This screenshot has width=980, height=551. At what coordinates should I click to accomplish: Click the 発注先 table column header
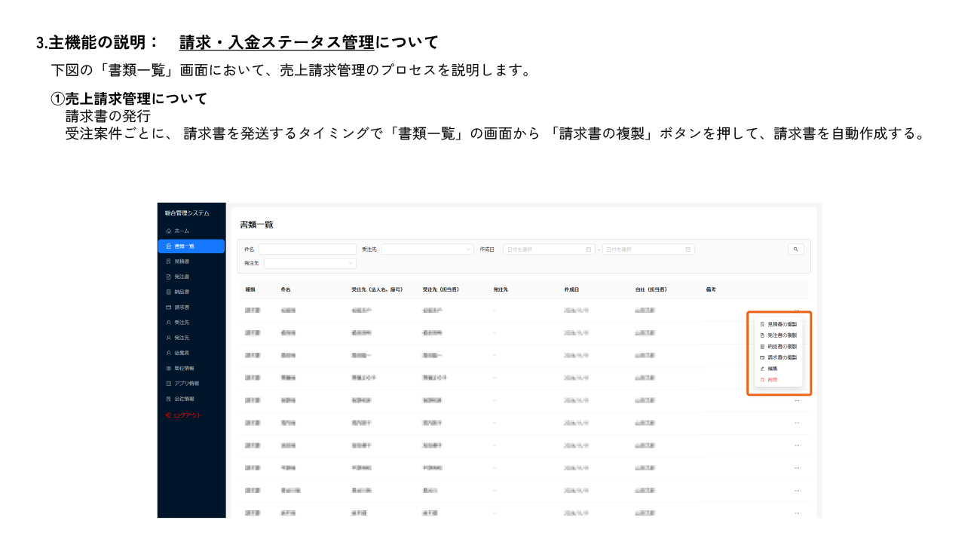pyautogui.click(x=502, y=289)
